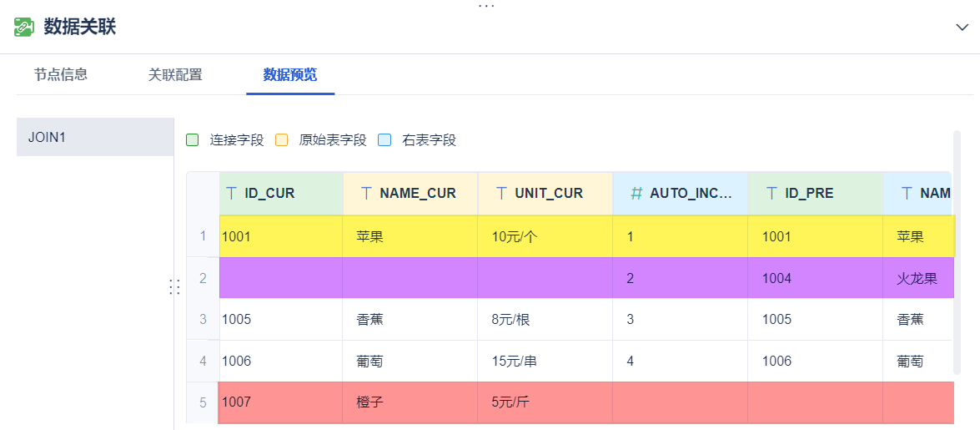Click the three-dot handle at top center
The width and height of the screenshot is (980, 430).
[486, 6]
